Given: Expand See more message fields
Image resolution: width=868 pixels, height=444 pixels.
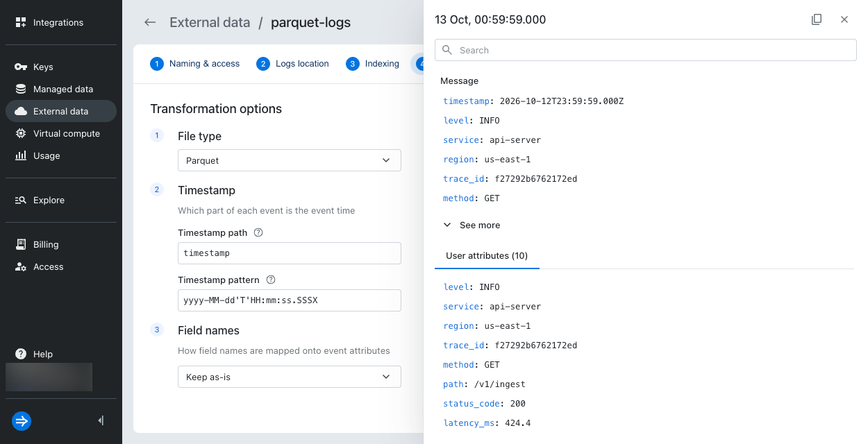Looking at the screenshot, I should coord(472,225).
